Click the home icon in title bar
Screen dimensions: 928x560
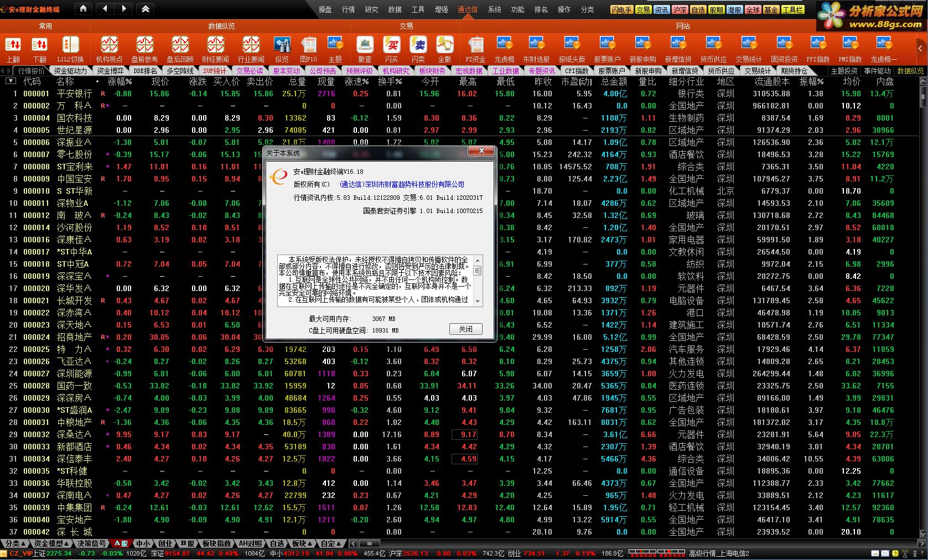(83, 9)
